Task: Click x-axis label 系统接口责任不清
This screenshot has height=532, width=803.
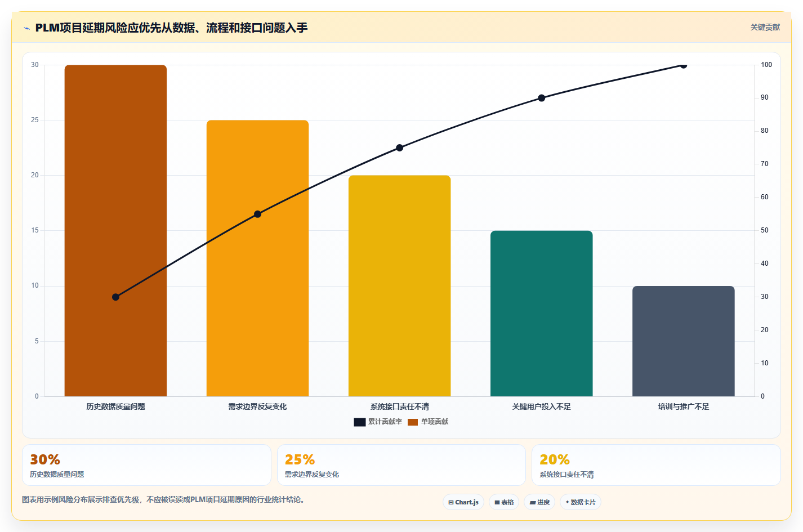Action: (x=400, y=406)
